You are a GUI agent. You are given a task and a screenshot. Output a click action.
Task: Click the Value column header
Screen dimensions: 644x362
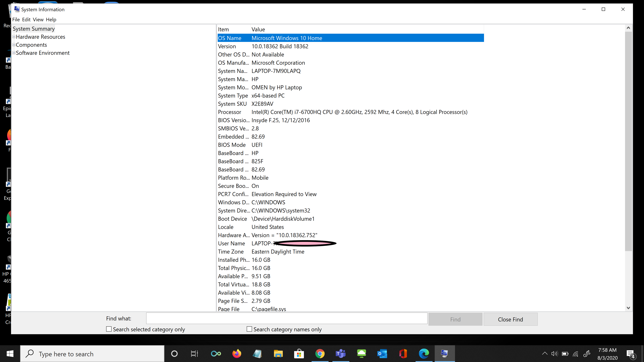[367, 29]
